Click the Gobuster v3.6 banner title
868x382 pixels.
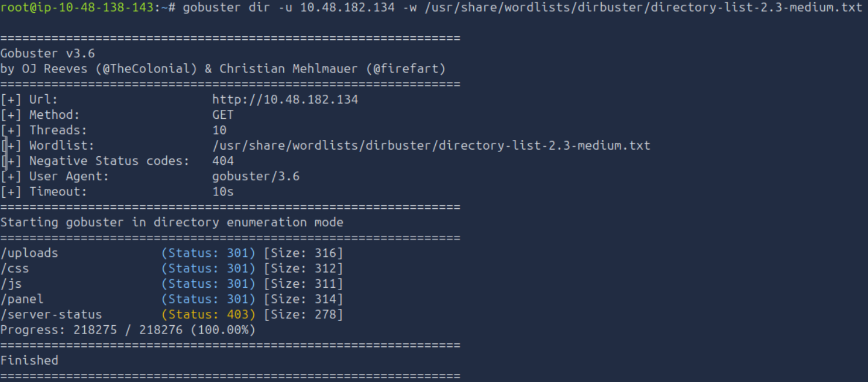tap(47, 53)
